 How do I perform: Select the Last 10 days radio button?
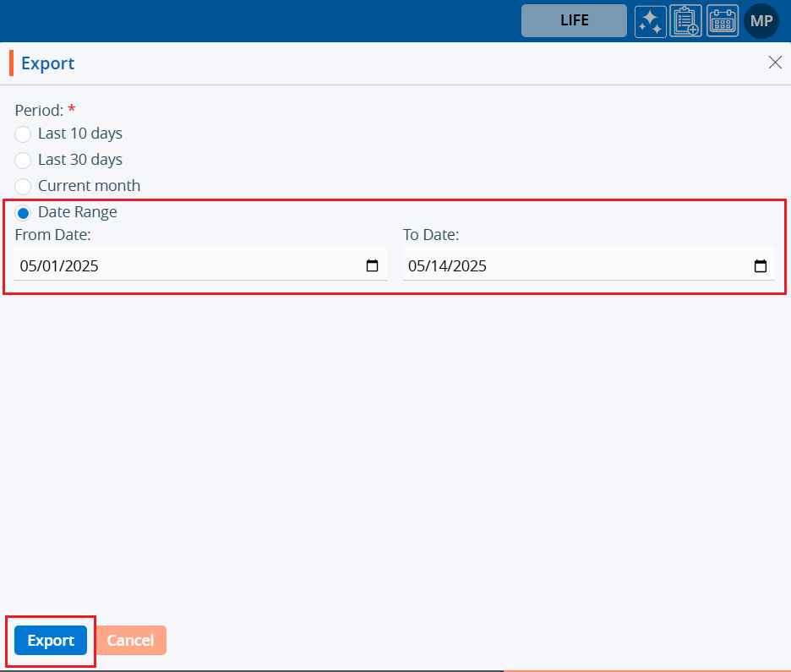coord(24,134)
